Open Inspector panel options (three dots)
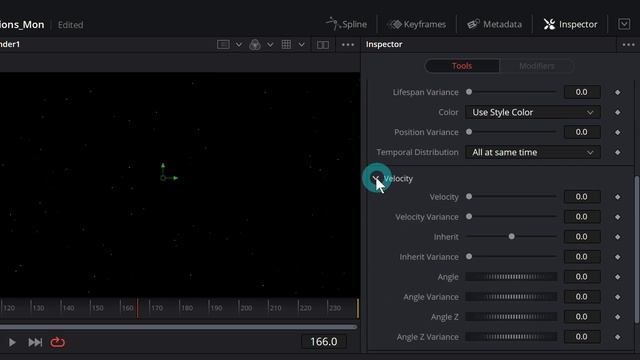The image size is (640, 360). click(x=628, y=44)
